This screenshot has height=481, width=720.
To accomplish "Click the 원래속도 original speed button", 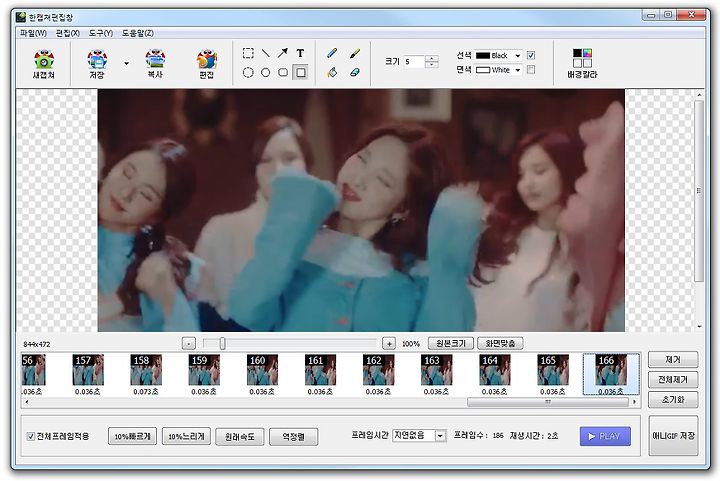I will click(x=240, y=436).
